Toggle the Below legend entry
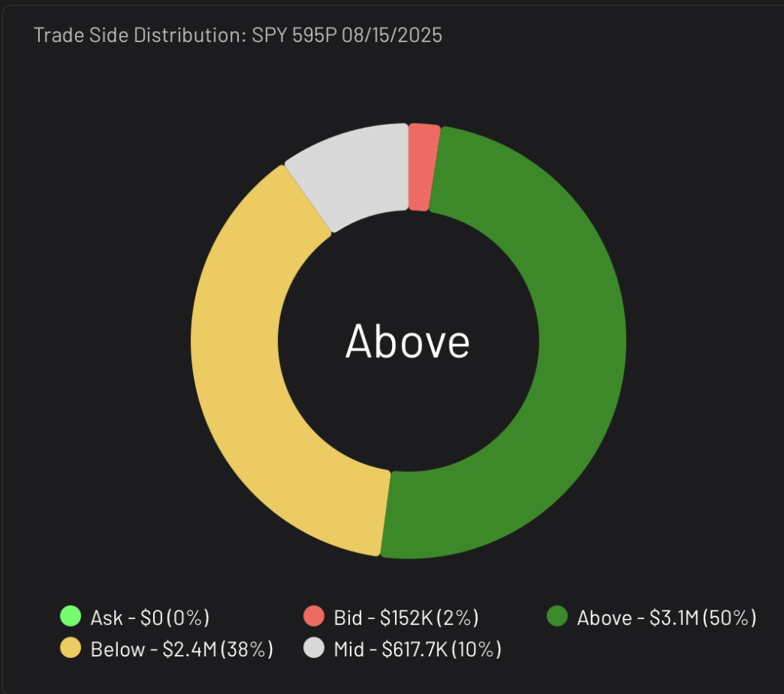This screenshot has height=694, width=784. tap(166, 649)
